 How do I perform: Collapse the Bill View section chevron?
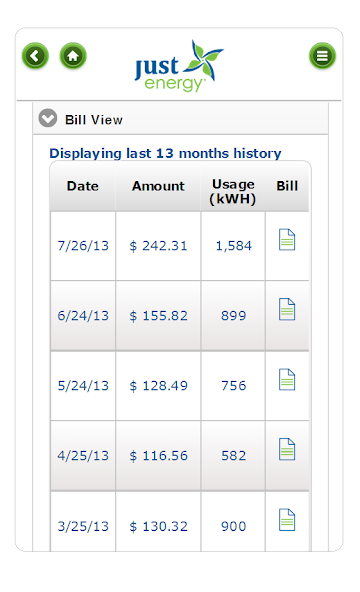[x=48, y=119]
